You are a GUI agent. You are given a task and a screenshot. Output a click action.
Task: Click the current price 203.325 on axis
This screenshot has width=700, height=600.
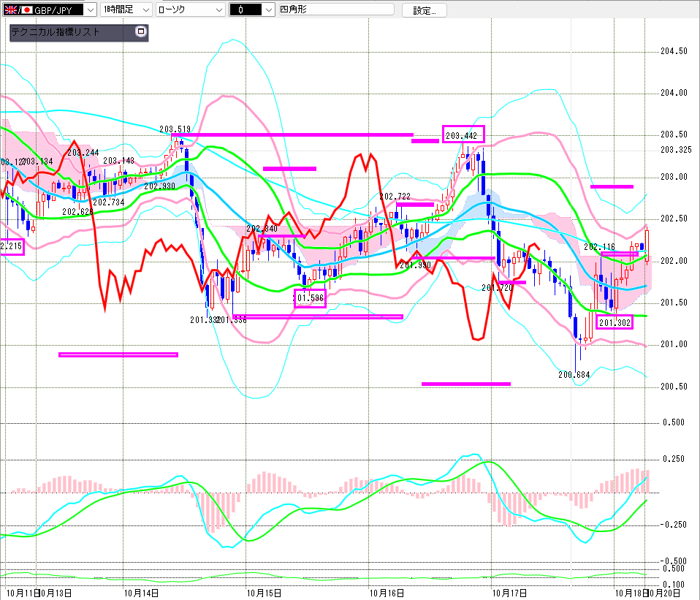675,150
